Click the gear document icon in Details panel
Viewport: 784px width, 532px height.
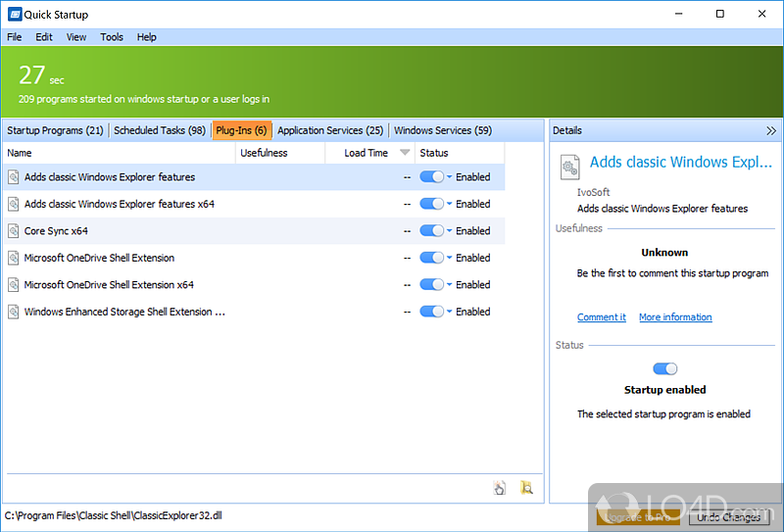[x=569, y=168]
